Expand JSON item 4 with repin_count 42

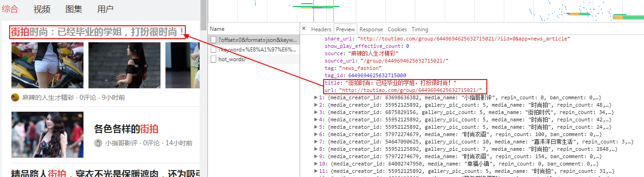(316, 120)
